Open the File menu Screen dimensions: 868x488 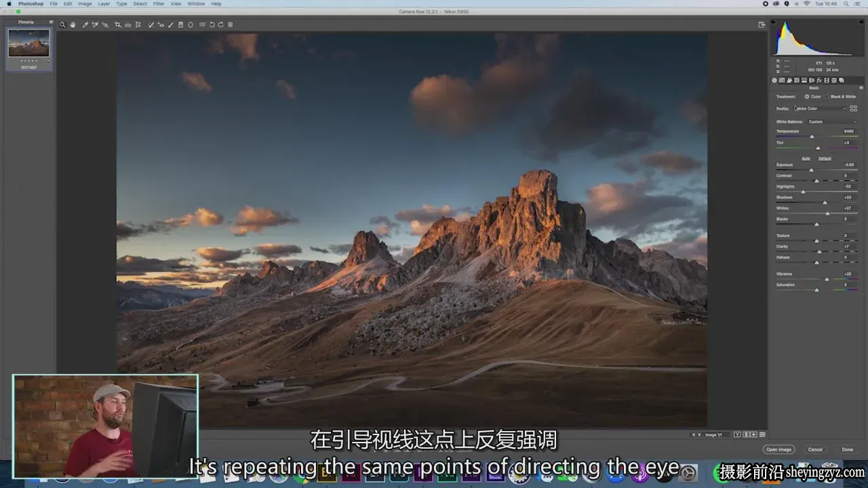54,4
